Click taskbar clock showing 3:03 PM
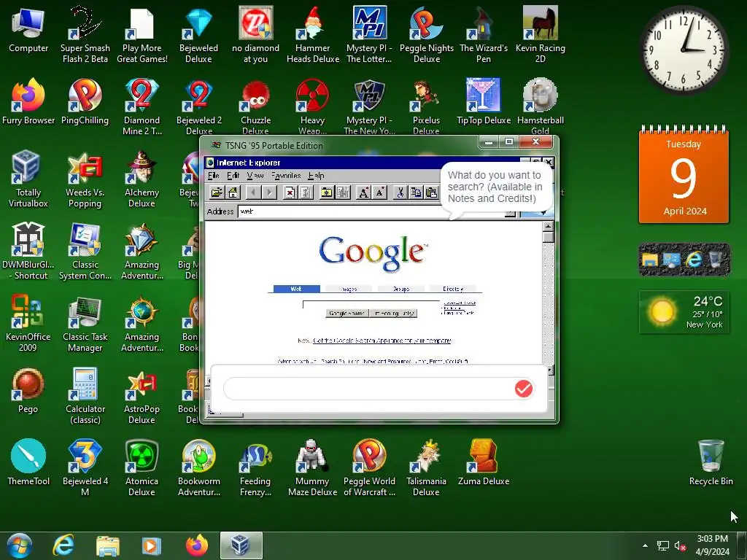The image size is (747, 560). pos(712,545)
